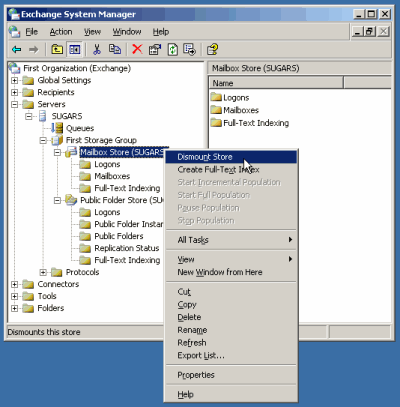This screenshot has width=400, height=407.
Task: Choose Properties in the context menu
Action: click(231, 375)
